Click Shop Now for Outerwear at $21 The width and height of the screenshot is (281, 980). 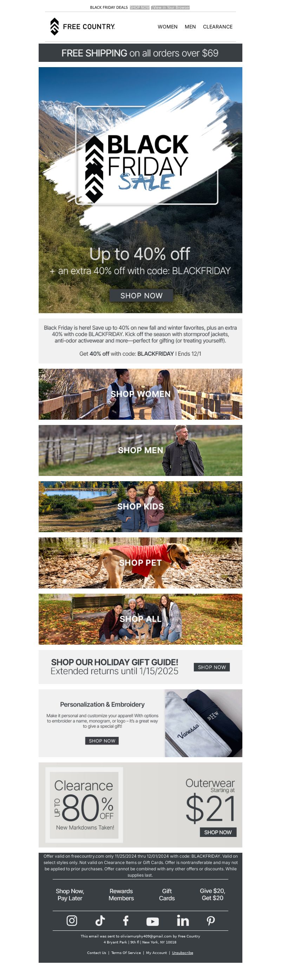tap(218, 832)
